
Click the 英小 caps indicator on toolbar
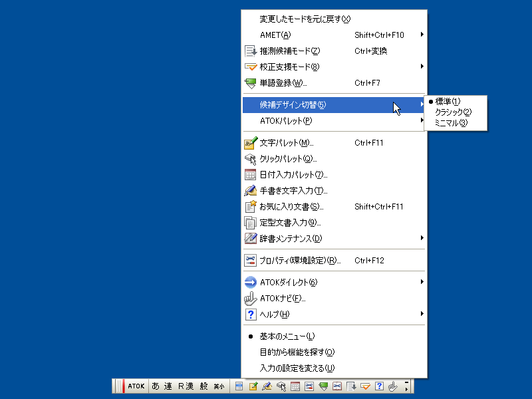[x=219, y=386]
